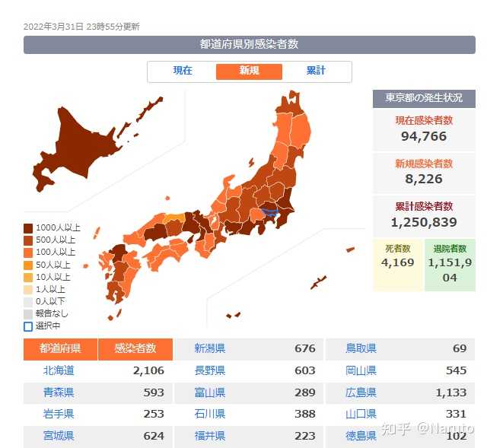Click the 都道府県 column header
487x448 pixels.
pyautogui.click(x=61, y=349)
